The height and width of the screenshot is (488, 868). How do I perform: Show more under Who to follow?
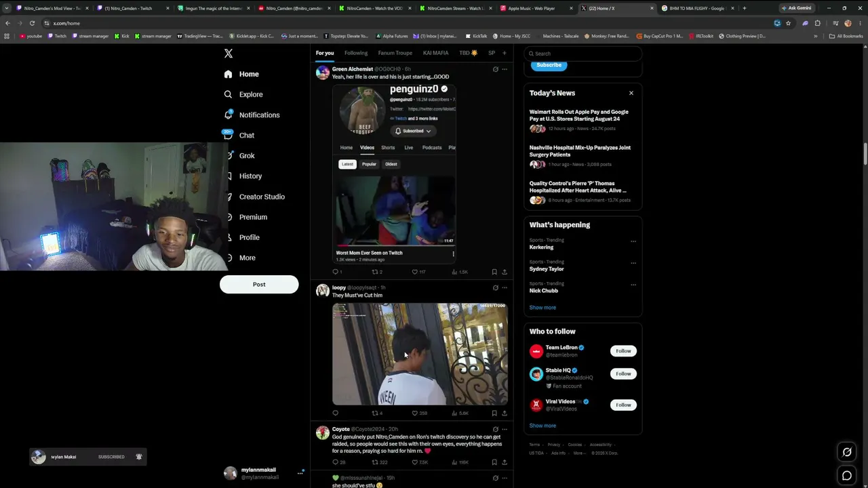(542, 426)
